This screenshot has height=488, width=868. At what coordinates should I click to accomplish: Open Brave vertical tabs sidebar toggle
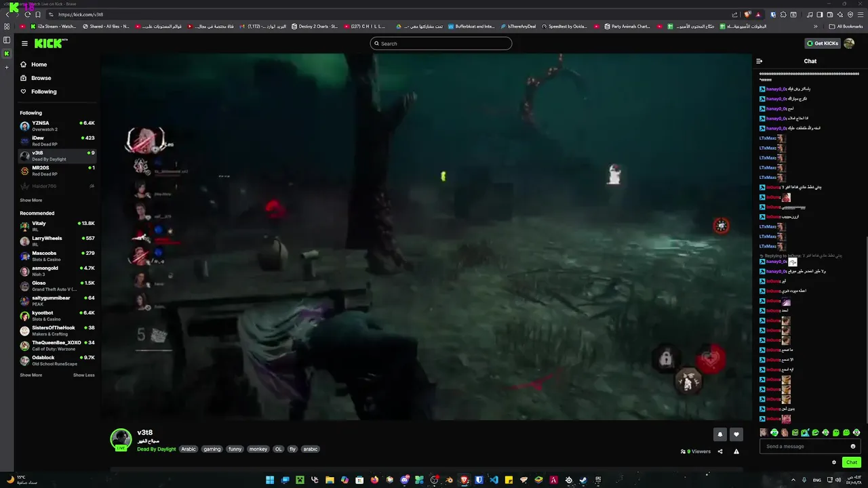7,40
